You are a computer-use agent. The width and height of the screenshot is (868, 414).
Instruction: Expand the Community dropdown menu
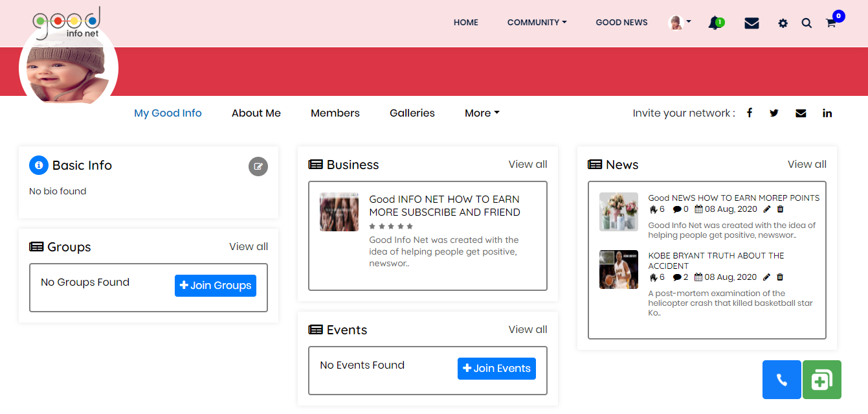pyautogui.click(x=537, y=23)
